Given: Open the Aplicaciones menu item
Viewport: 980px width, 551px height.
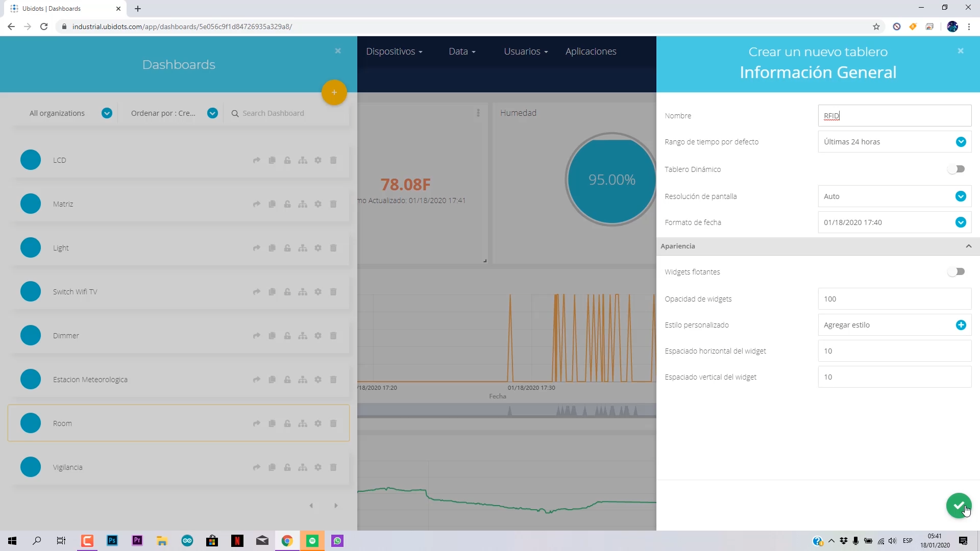Looking at the screenshot, I should pos(591,52).
